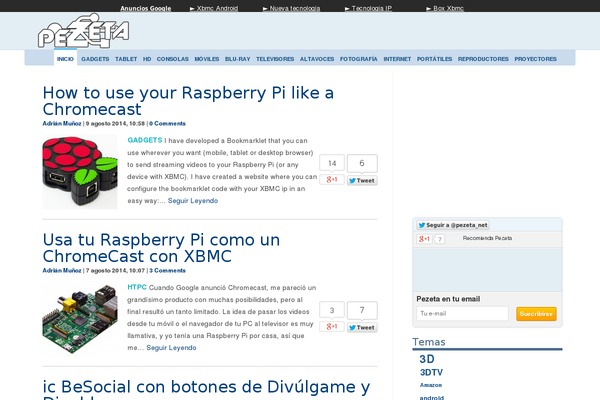Open the Nueva tecnologia ad link
The width and height of the screenshot is (600, 400).
[x=292, y=8]
